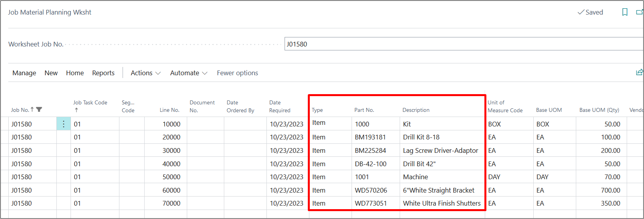Click the Description column header
The image size is (644, 219).
pos(416,110)
